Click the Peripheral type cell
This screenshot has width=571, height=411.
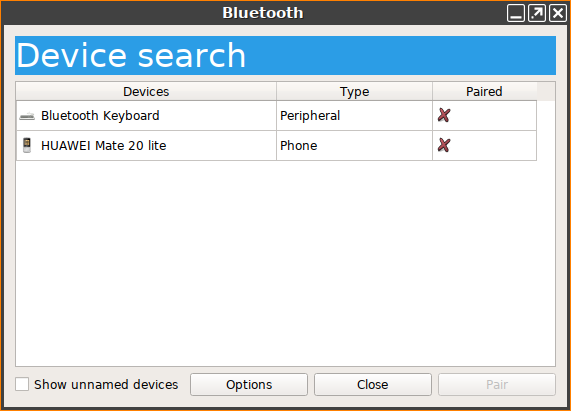(x=354, y=115)
